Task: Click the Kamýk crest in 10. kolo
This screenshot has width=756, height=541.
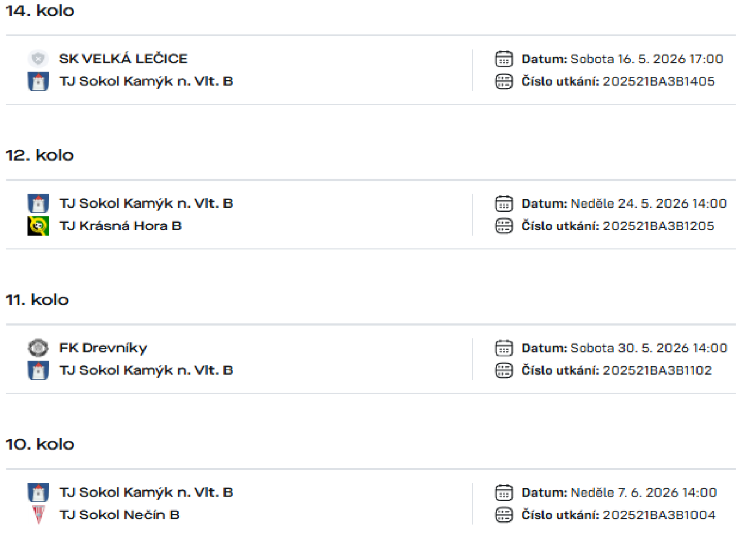Action: pyautogui.click(x=38, y=492)
